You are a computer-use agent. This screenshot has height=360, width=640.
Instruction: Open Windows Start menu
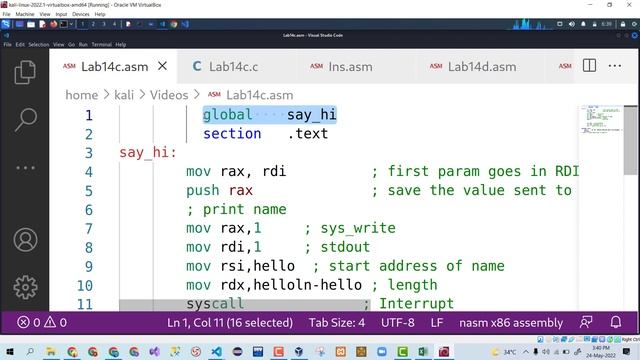click(10, 351)
